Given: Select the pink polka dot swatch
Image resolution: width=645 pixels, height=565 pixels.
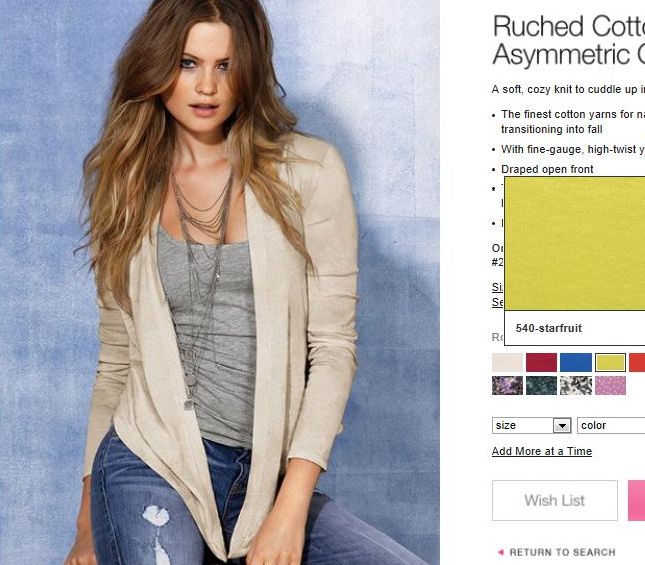Looking at the screenshot, I should tap(610, 385).
